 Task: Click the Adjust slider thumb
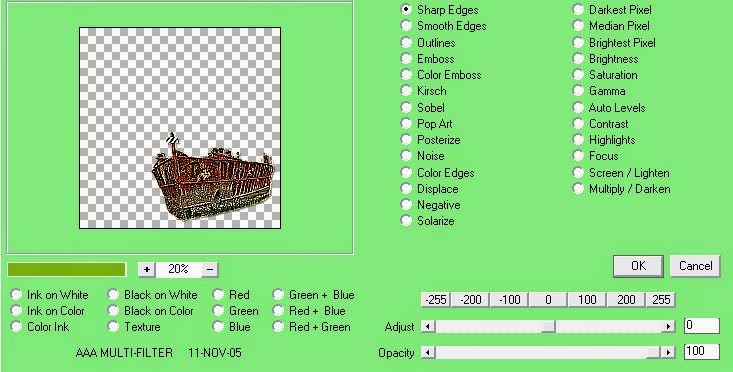coord(548,326)
